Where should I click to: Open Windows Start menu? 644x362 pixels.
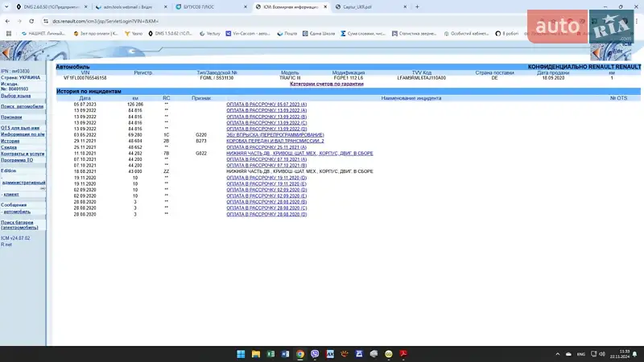pos(241,354)
